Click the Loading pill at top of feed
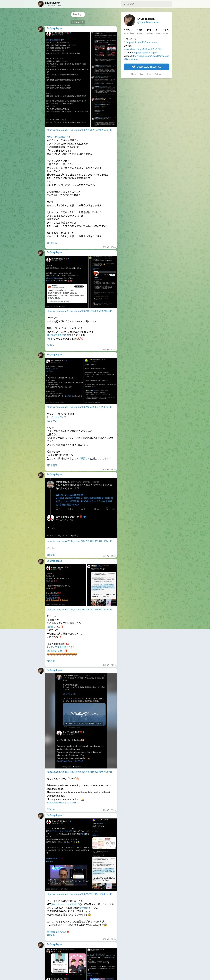Viewport: 210px width, 980px height. point(77,15)
